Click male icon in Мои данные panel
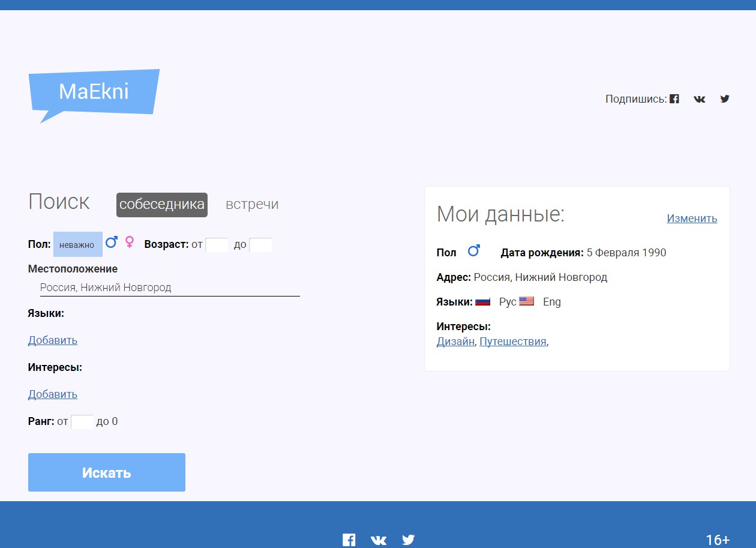The height and width of the screenshot is (548, 756). [x=474, y=251]
